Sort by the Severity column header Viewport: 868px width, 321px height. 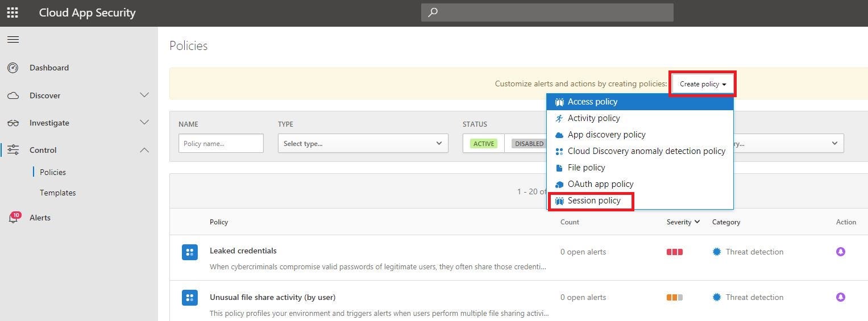pyautogui.click(x=683, y=222)
